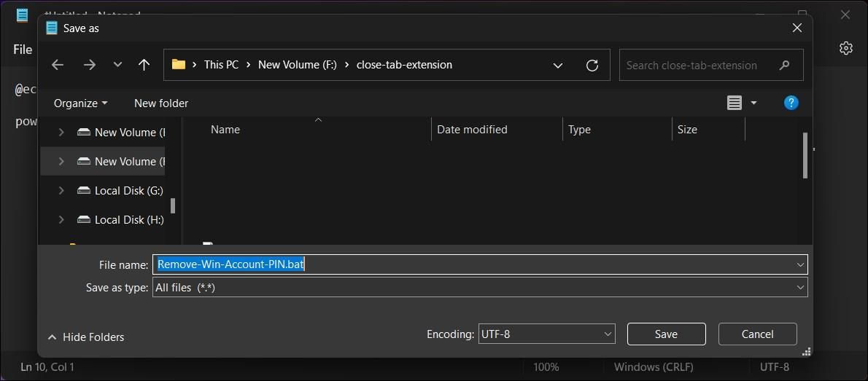Collapse panel with Hide Folders
Screen dimensions: 868x381
tap(86, 337)
